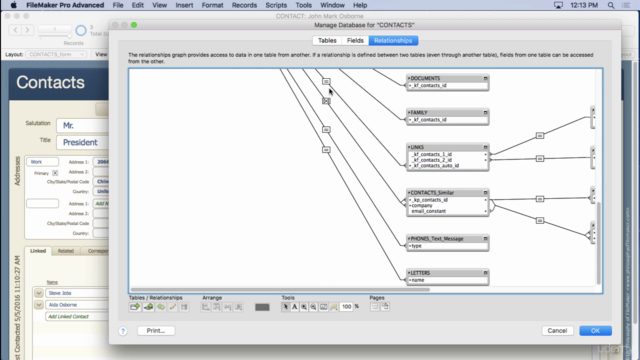Image resolution: width=640 pixels, height=360 pixels.
Task: Click the Duplicate selected objects icon
Action: tap(161, 307)
